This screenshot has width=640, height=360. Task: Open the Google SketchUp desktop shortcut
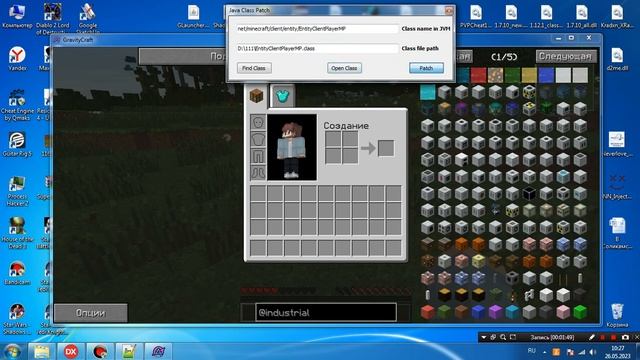(87, 18)
